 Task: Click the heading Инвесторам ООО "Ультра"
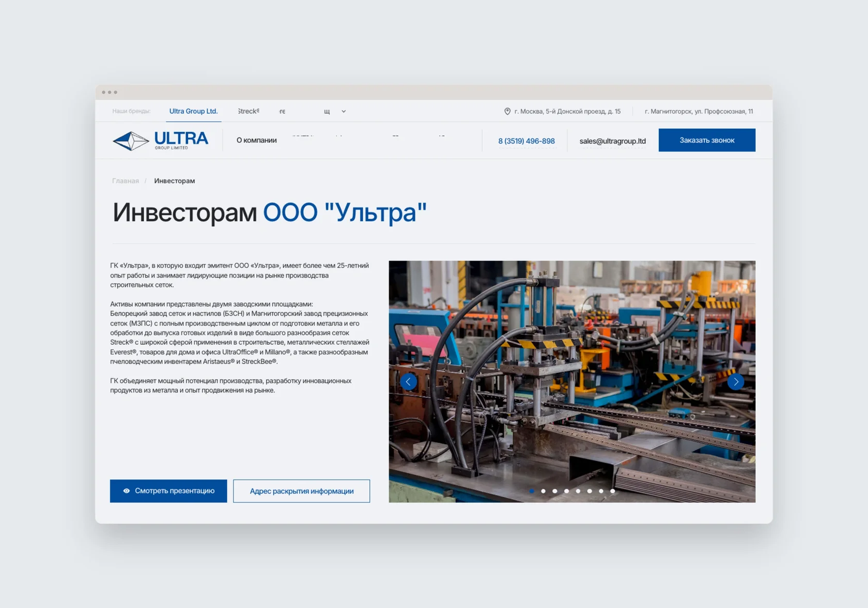pyautogui.click(x=269, y=212)
